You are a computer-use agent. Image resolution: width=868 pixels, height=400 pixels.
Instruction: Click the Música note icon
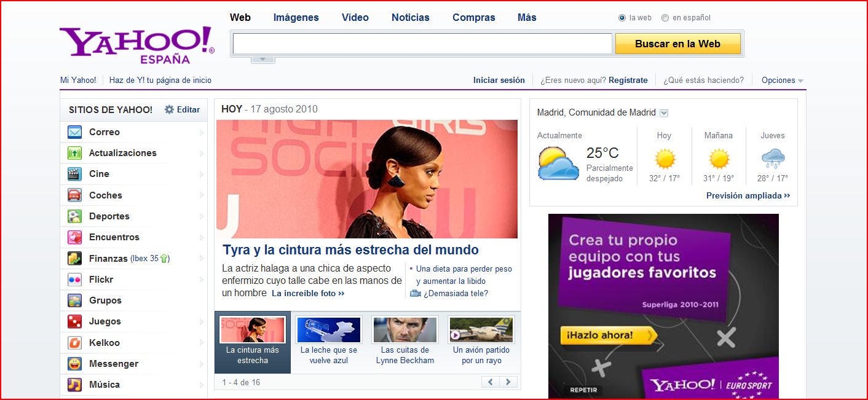[74, 385]
